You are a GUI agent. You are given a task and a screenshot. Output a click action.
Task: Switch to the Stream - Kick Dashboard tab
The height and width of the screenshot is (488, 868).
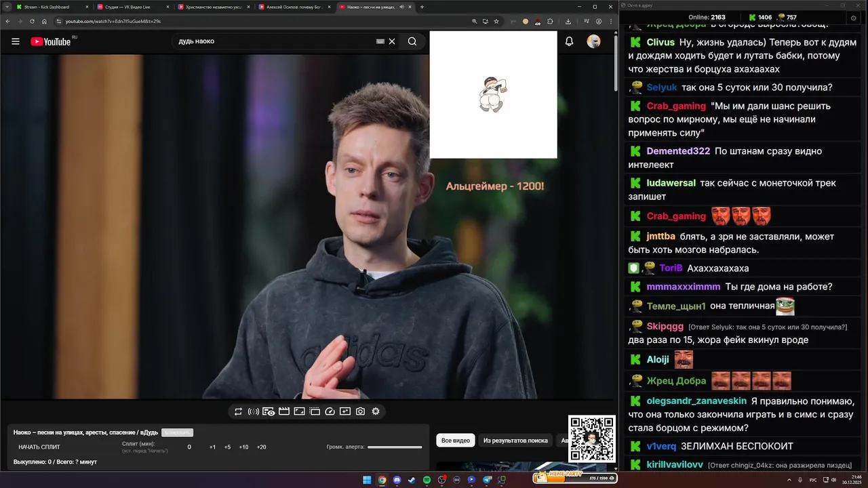(52, 7)
